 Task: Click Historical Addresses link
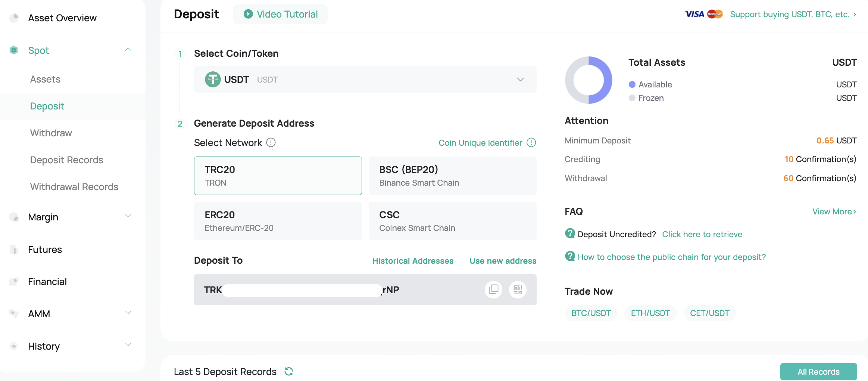(413, 261)
